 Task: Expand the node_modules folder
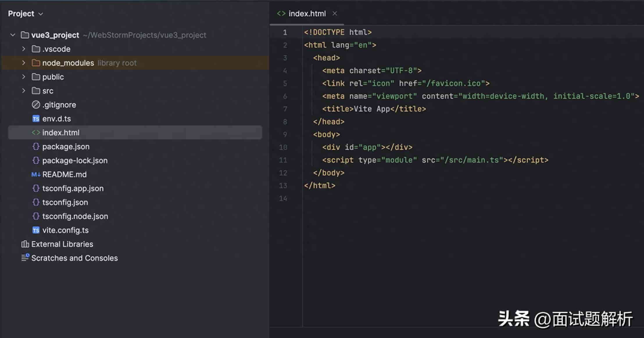(x=24, y=63)
